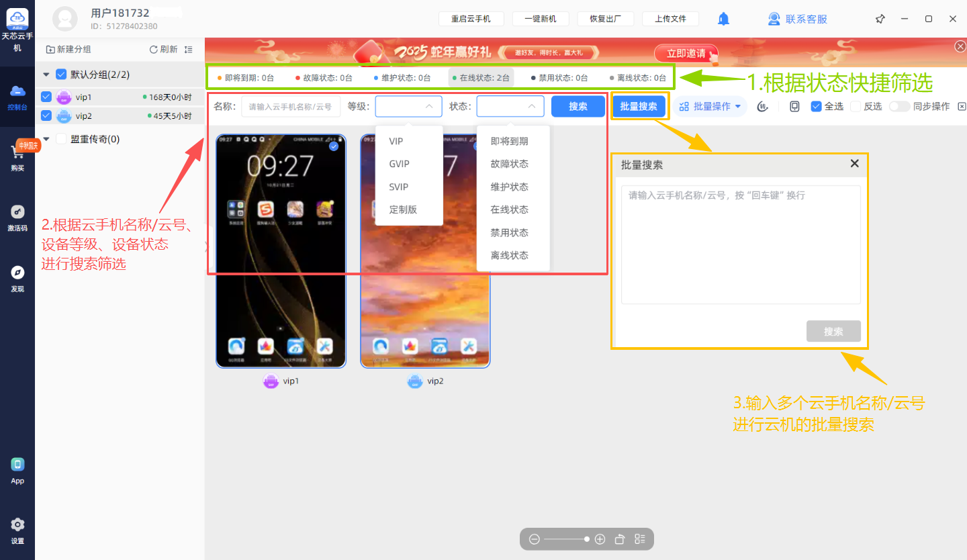Select SVIP from the level list

pos(399,187)
